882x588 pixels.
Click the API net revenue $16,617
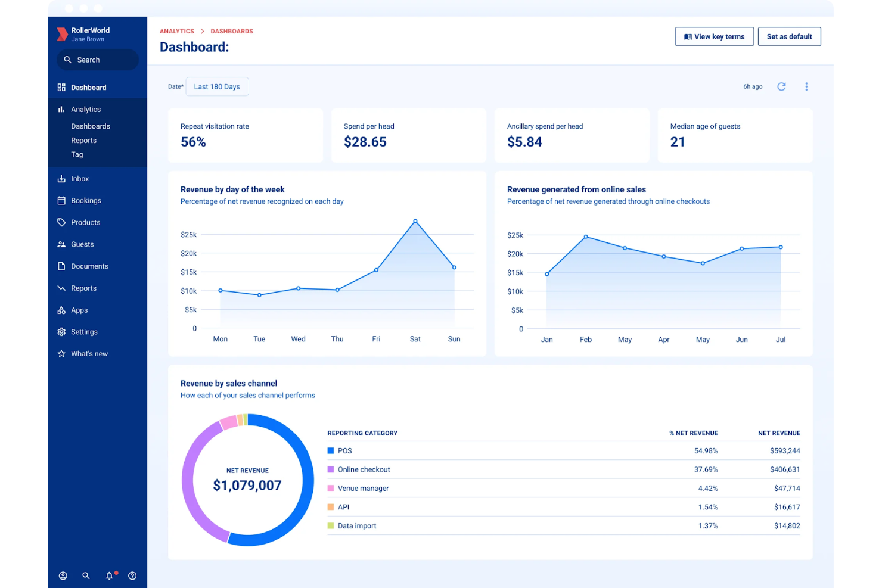787,507
